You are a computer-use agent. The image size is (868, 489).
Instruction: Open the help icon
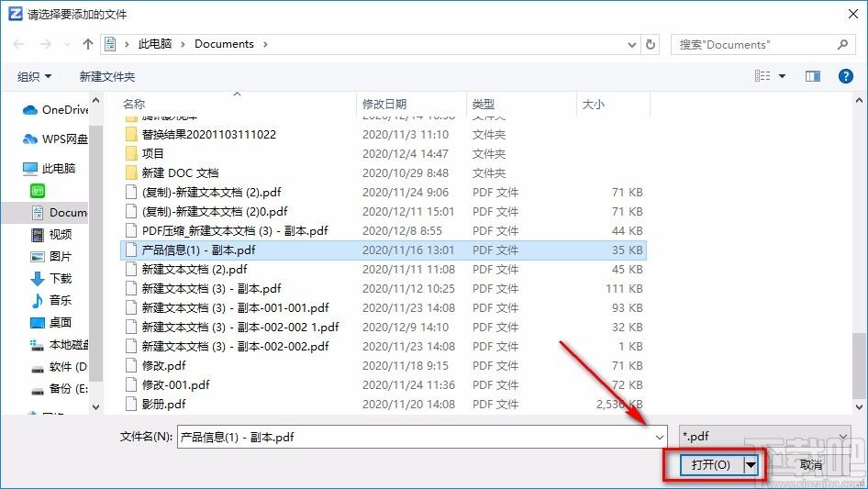tap(846, 76)
